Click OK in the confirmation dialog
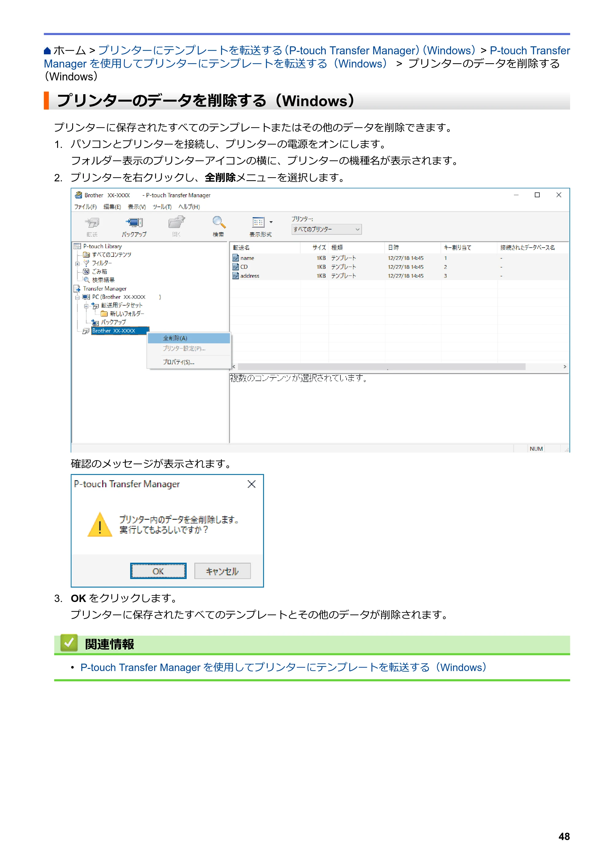The width and height of the screenshot is (614, 868). (x=158, y=571)
